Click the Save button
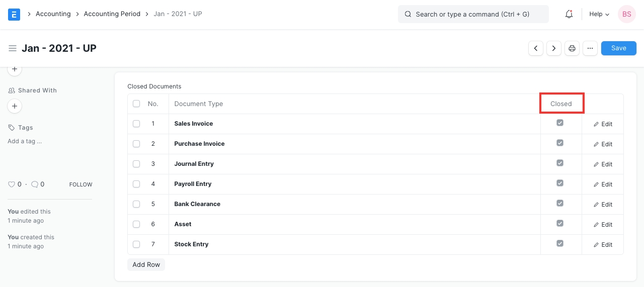This screenshot has height=287, width=644. click(618, 48)
